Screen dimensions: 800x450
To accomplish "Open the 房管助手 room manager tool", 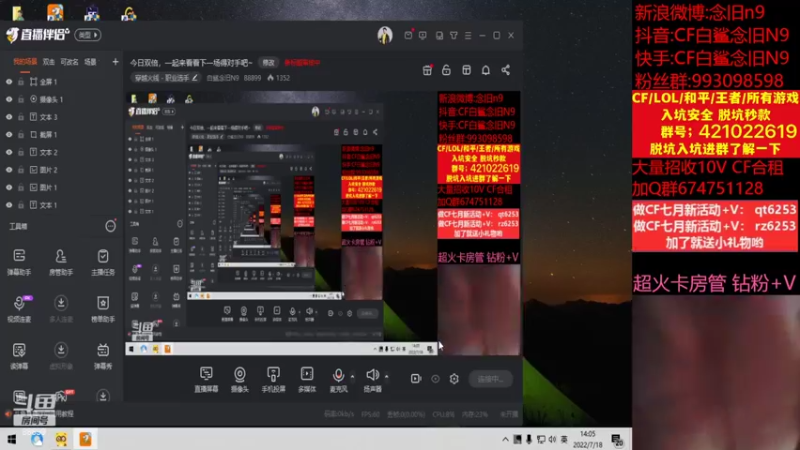I will coord(61,262).
